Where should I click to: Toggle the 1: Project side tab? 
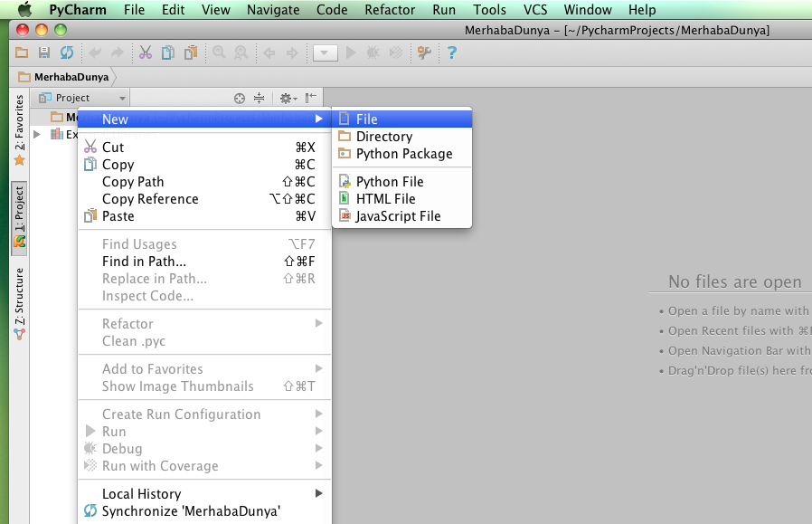pyautogui.click(x=19, y=218)
